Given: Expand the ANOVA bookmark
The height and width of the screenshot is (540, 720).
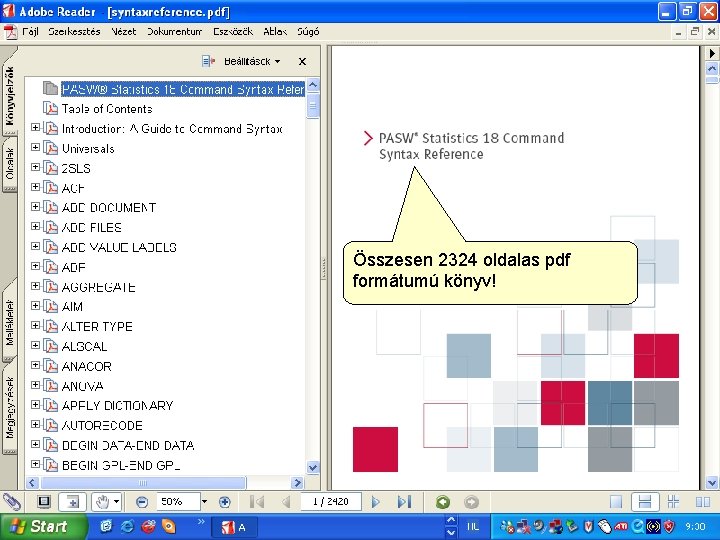Looking at the screenshot, I should (35, 384).
